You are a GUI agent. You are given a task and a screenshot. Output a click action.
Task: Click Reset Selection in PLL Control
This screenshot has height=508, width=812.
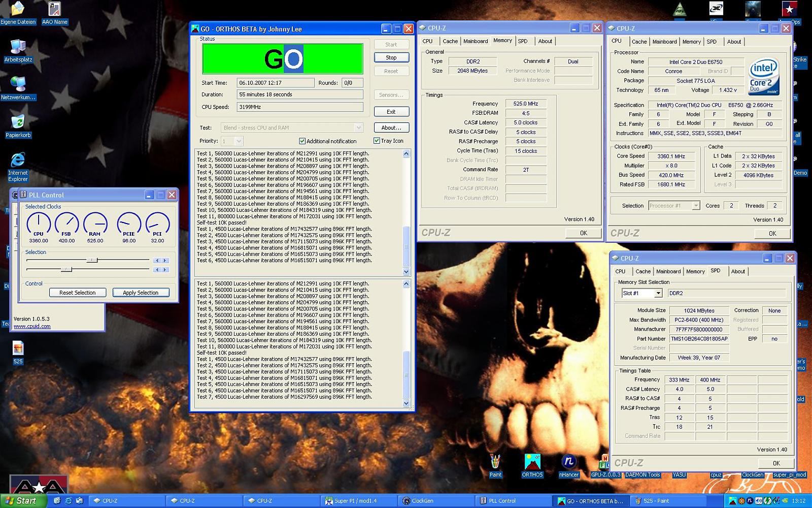tap(77, 293)
